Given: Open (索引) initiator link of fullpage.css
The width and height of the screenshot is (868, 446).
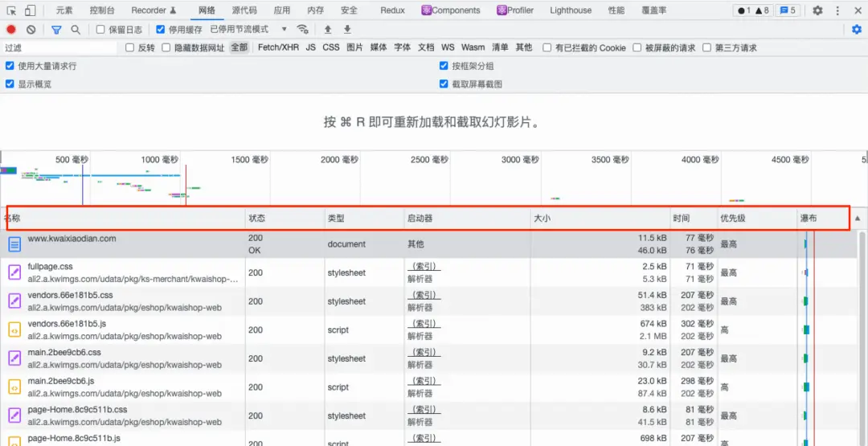Looking at the screenshot, I should tap(424, 267).
